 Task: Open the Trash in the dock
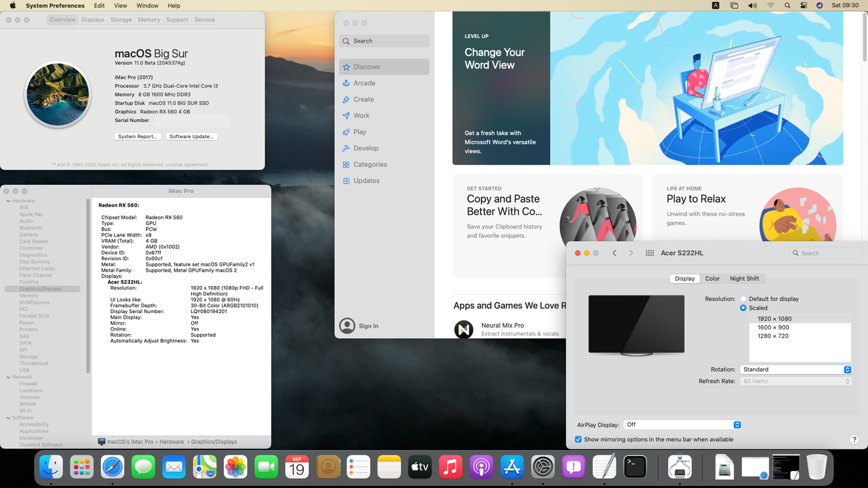pos(816,466)
